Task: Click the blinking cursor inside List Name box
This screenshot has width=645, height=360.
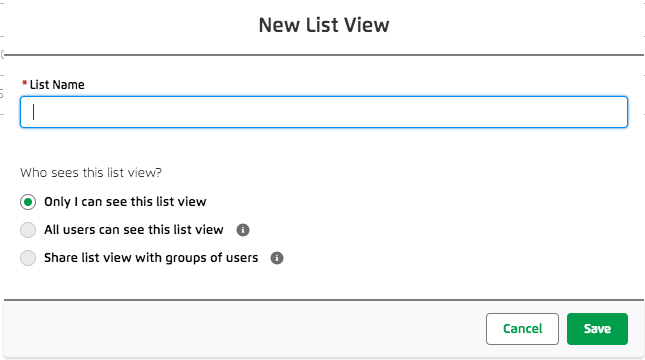Action: click(33, 112)
